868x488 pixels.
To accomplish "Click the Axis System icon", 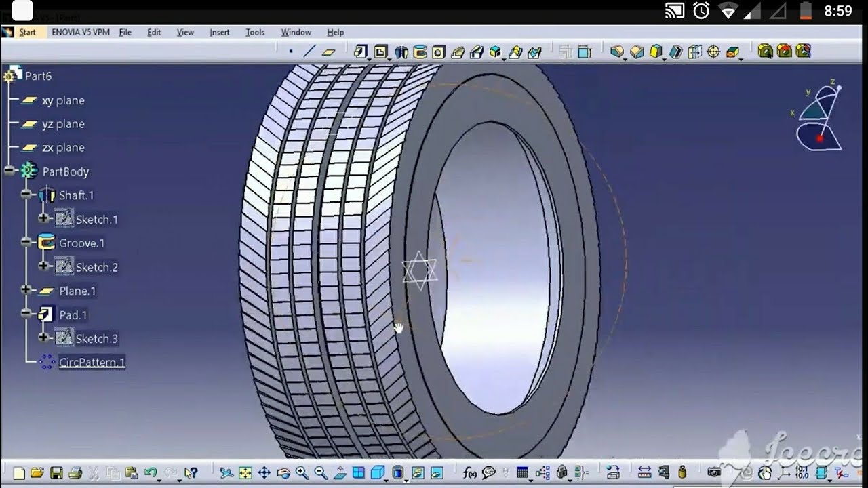I will (x=784, y=473).
